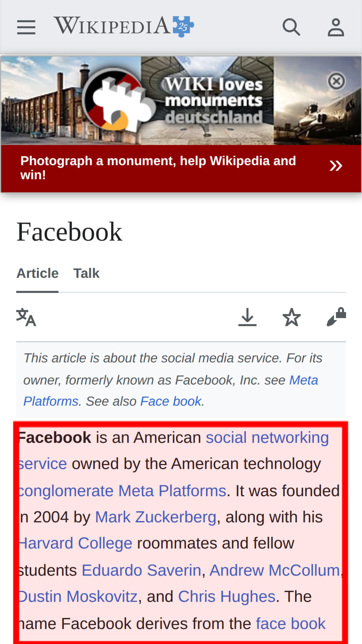Click the Wikipedia 25 logo
This screenshot has width=362, height=644.
pyautogui.click(x=124, y=26)
